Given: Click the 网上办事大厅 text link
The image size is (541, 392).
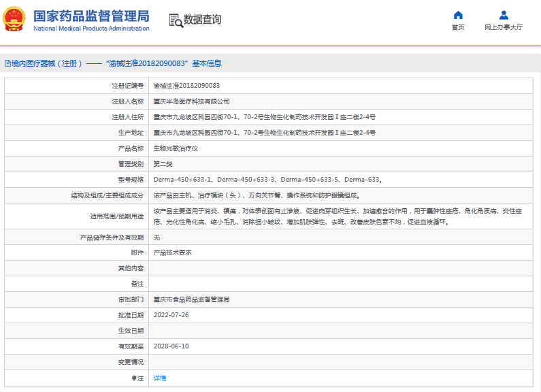Looking at the screenshot, I should click(x=504, y=27).
